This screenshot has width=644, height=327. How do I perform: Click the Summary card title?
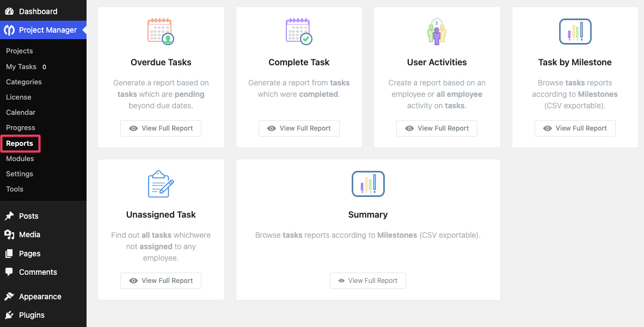tap(368, 214)
